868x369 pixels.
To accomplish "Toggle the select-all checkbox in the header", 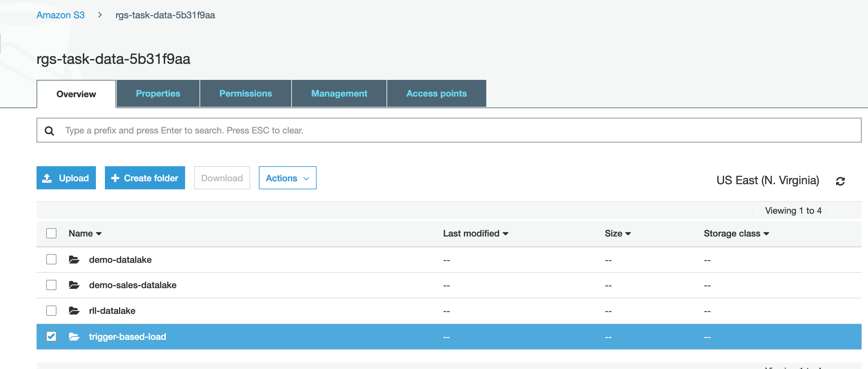I will (x=51, y=233).
